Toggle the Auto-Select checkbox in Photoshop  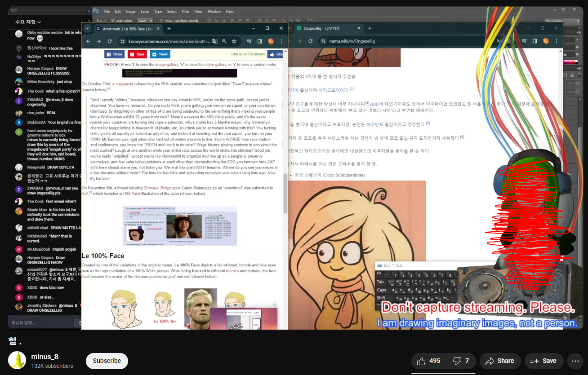click(x=112, y=21)
